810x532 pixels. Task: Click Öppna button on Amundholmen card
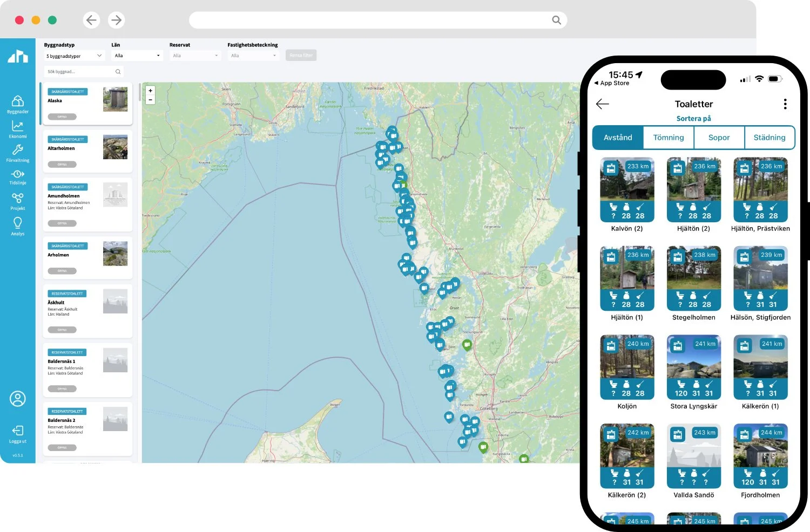pyautogui.click(x=62, y=223)
